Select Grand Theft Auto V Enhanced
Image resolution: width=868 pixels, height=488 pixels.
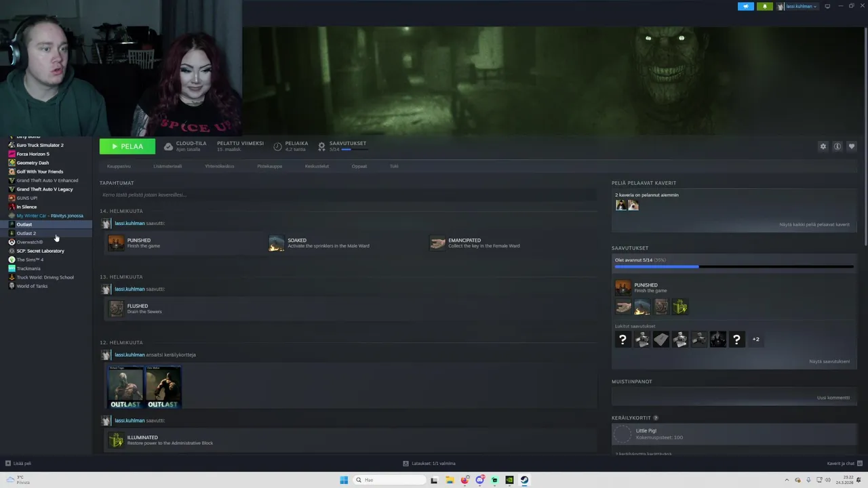[47, 180]
